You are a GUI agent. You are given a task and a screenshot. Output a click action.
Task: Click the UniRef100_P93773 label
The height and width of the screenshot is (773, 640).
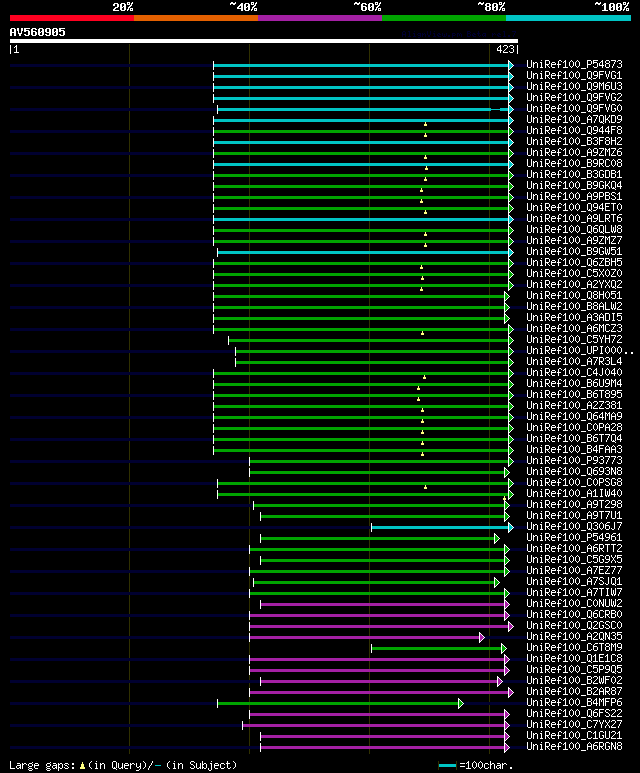(x=574, y=460)
